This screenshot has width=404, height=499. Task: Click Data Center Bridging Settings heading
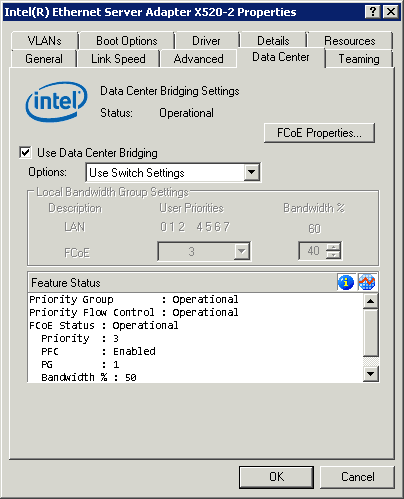[170, 91]
